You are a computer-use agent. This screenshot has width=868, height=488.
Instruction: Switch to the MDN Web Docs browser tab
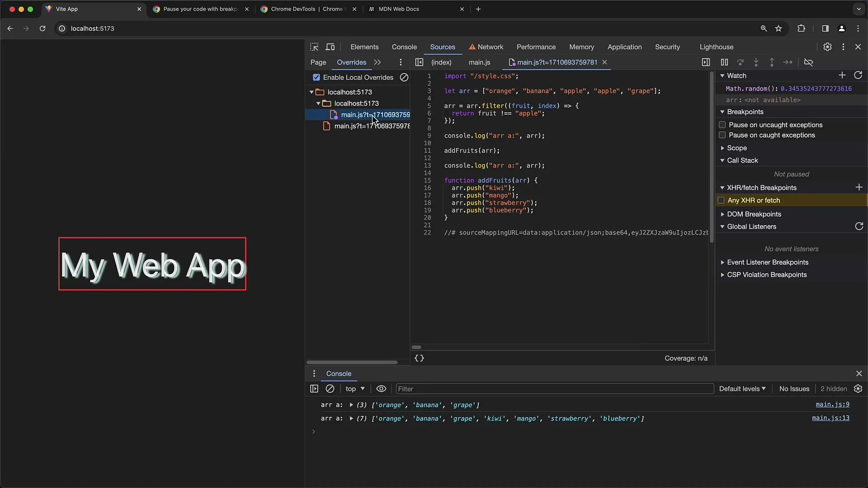[x=399, y=9]
